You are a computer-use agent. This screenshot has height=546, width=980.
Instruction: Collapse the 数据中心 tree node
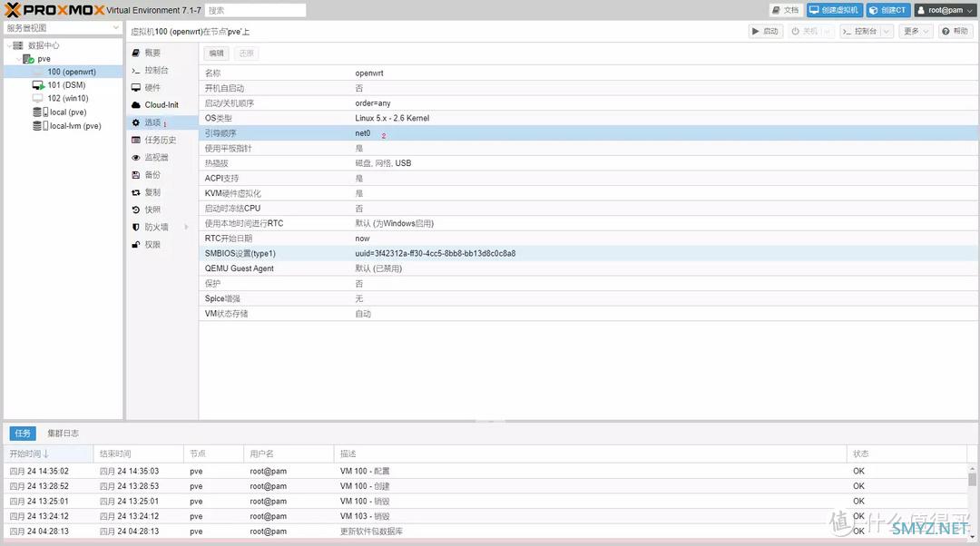(x=8, y=45)
